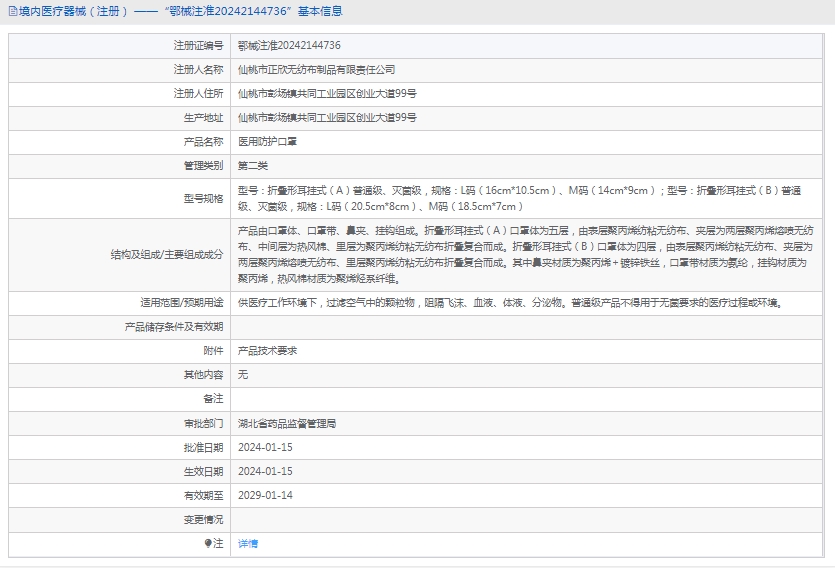Open the 详情 link in the last row
Viewport: 835px width, 568px height.
click(248, 543)
